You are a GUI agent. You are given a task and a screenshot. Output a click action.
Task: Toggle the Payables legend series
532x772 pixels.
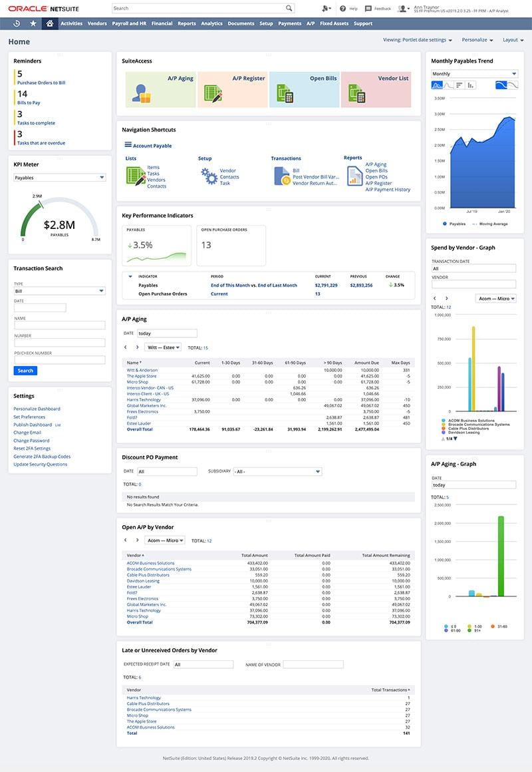(454, 224)
